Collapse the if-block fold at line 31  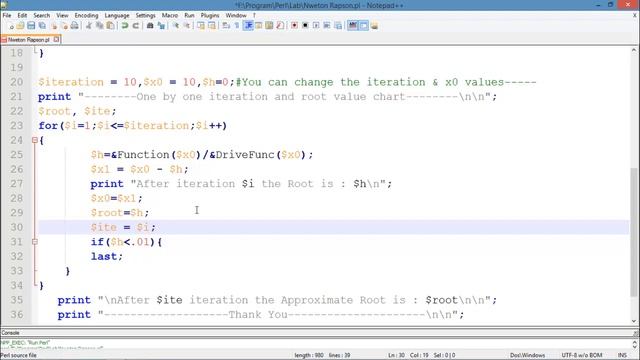click(35, 242)
